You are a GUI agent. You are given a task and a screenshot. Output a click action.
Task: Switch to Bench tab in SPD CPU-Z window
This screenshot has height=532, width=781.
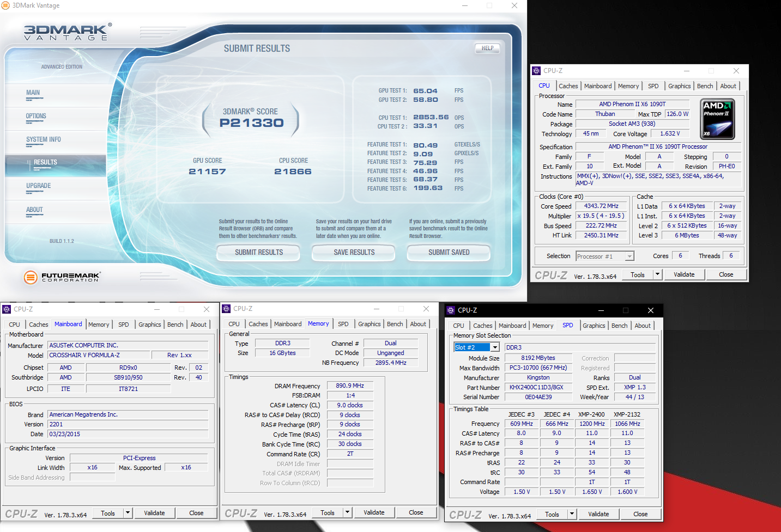[619, 326]
